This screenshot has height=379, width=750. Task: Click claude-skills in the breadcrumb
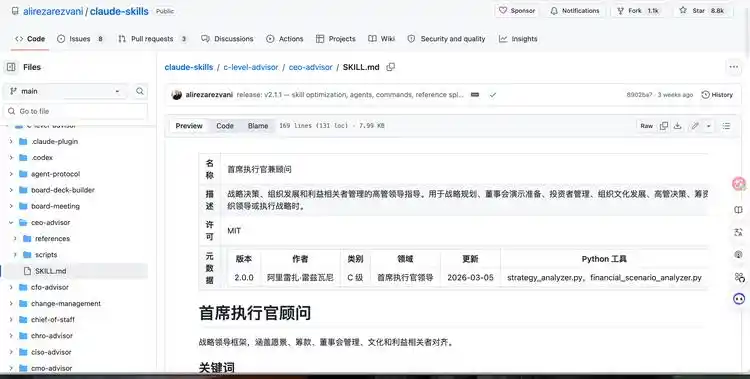(x=189, y=67)
